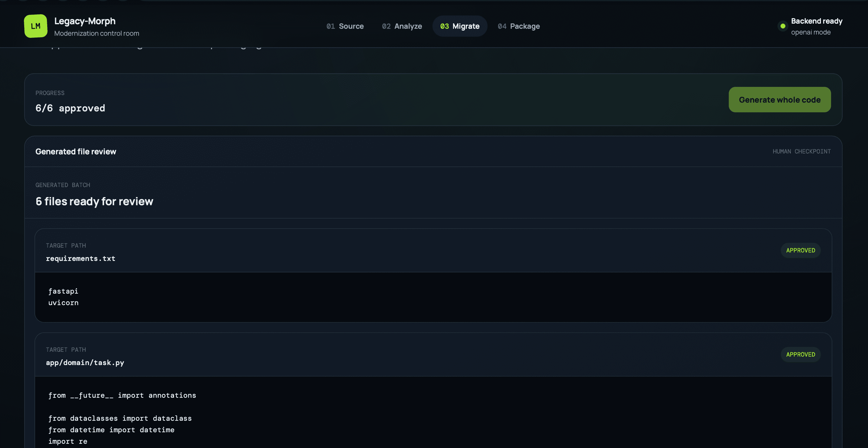
Task: Open the 01 Source step tab
Action: point(345,26)
